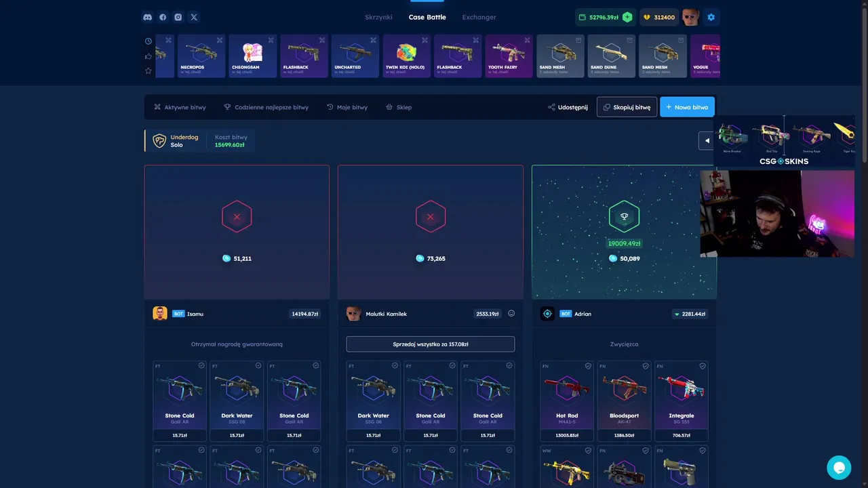Click Malutki Kamilek's 2533.19zł total value
The height and width of the screenshot is (488, 868).
coord(488,314)
